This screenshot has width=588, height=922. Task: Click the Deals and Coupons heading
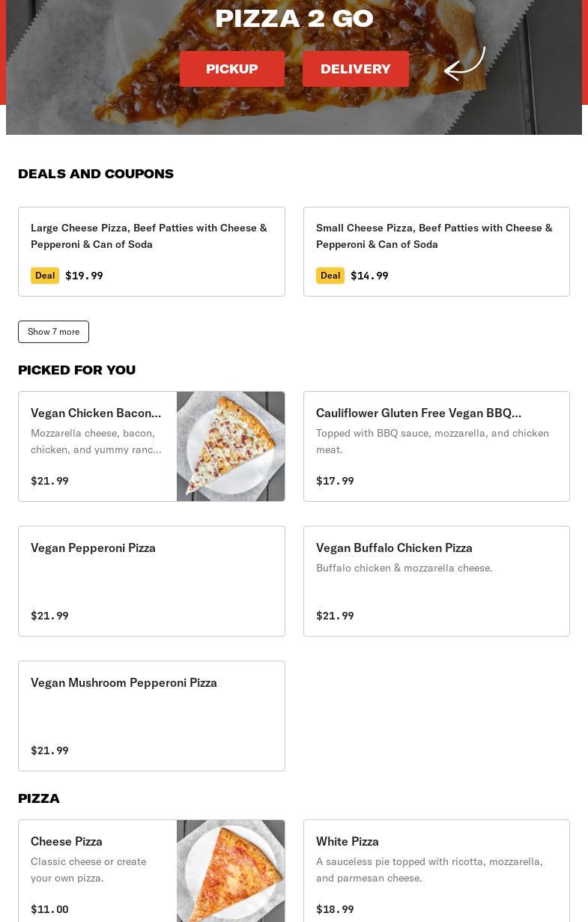[96, 174]
